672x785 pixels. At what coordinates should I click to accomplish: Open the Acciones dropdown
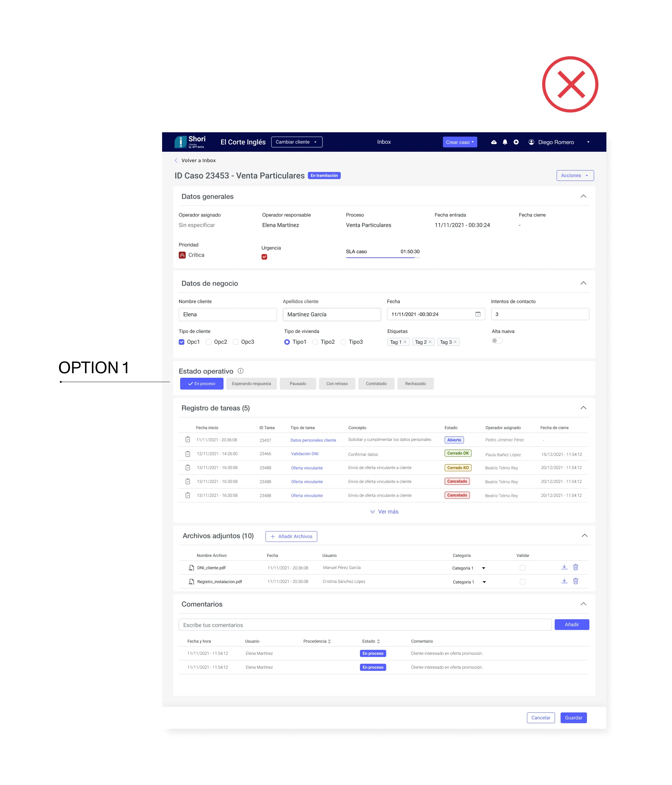575,175
